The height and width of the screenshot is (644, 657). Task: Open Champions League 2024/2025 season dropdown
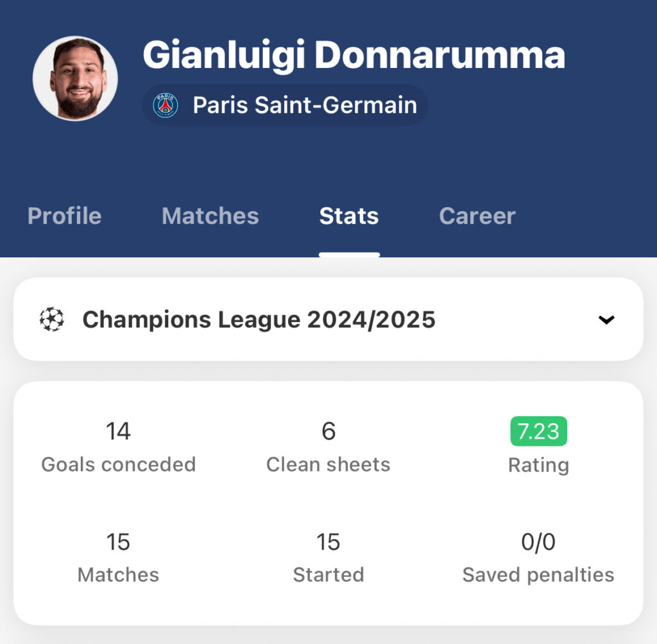tap(328, 319)
